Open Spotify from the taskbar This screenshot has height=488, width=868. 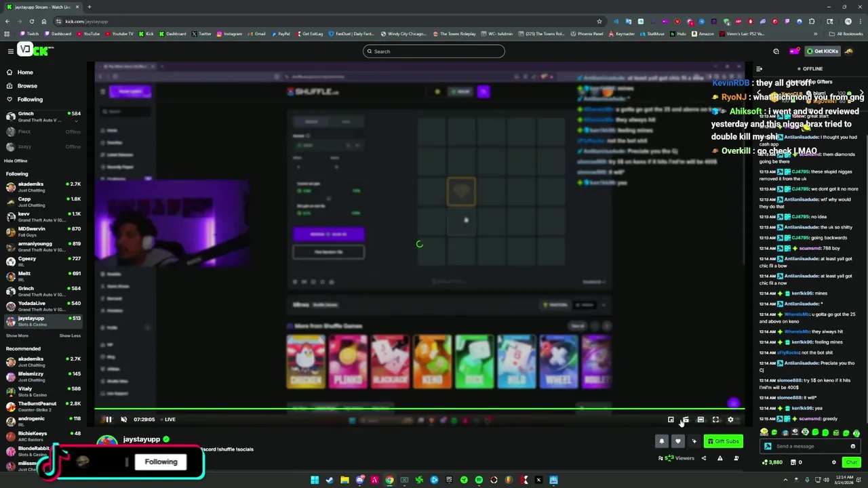point(479,480)
